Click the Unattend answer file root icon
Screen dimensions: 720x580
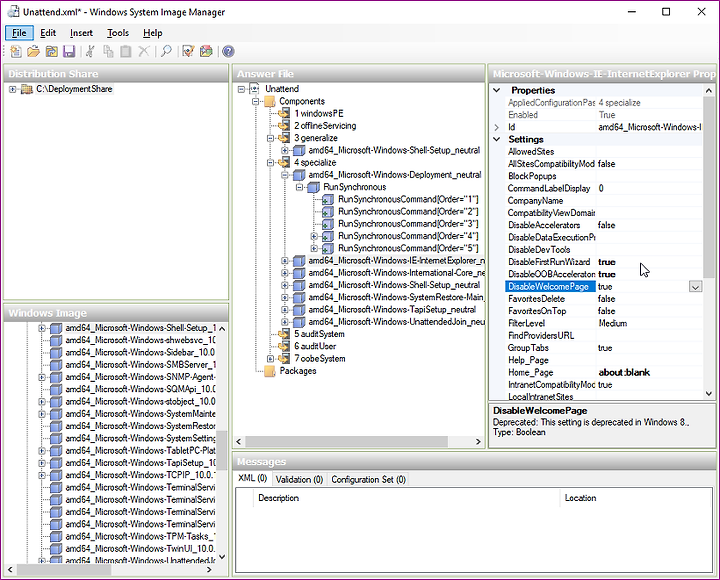(255, 89)
